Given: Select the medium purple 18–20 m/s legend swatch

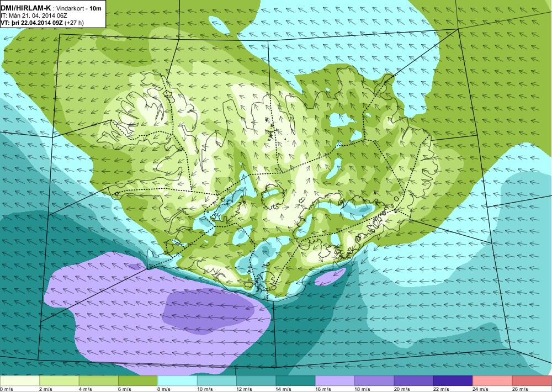Looking at the screenshot, I should [x=375, y=381].
